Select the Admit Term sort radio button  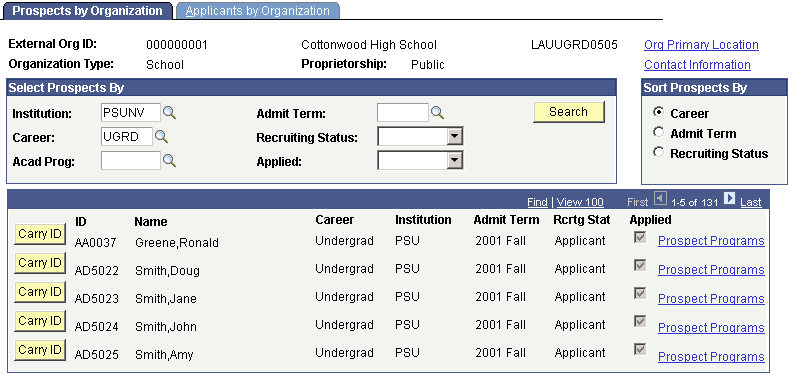pyautogui.click(x=658, y=132)
